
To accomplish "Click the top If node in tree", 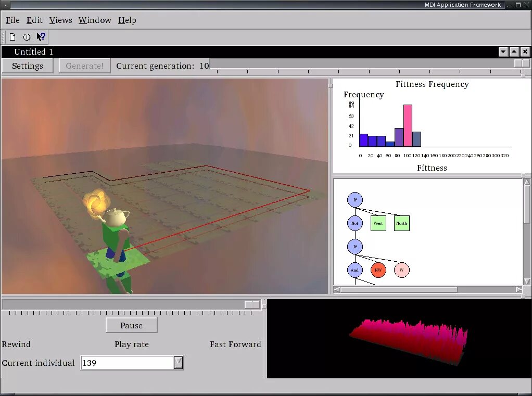I will click(355, 200).
